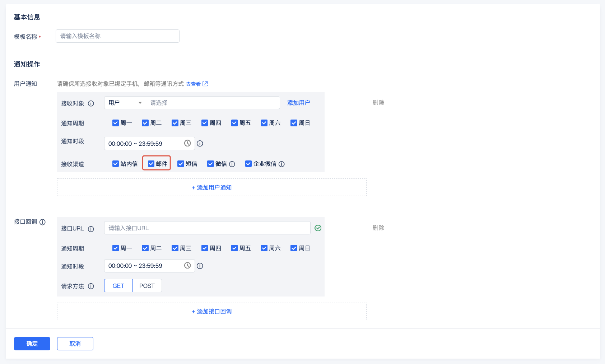Click info icon next to 接口URL label
Image resolution: width=605 pixels, height=364 pixels.
91,229
